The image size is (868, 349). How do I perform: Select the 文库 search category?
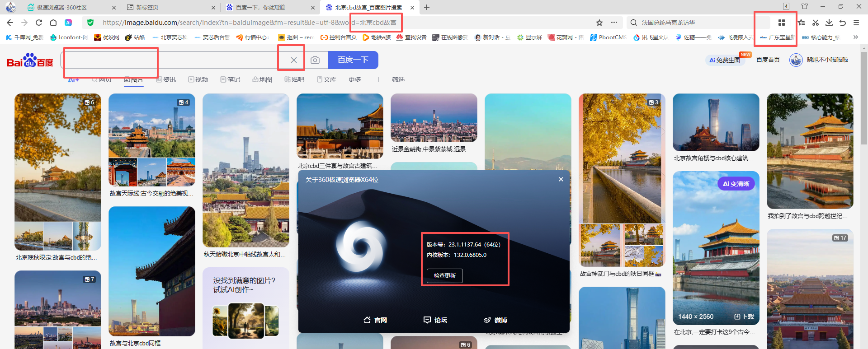[x=326, y=79]
